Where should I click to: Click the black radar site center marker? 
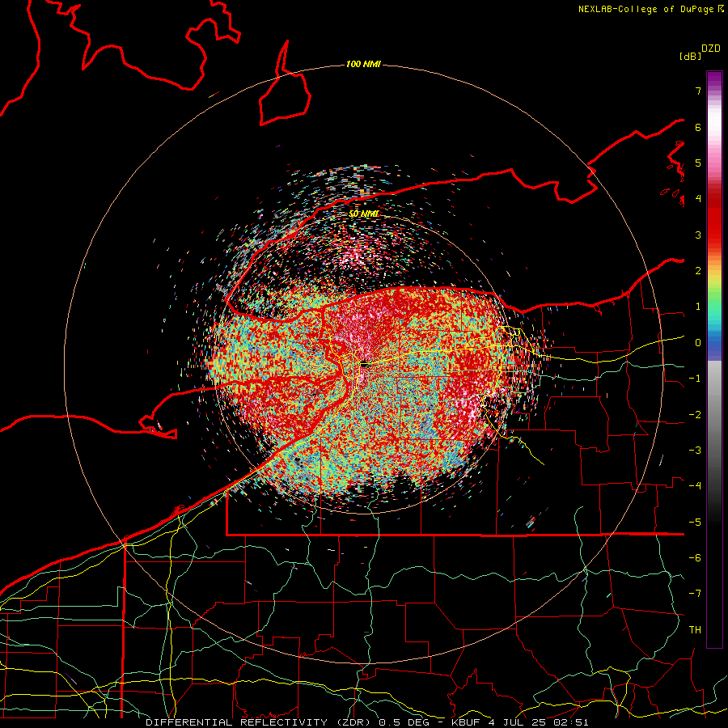[x=365, y=365]
